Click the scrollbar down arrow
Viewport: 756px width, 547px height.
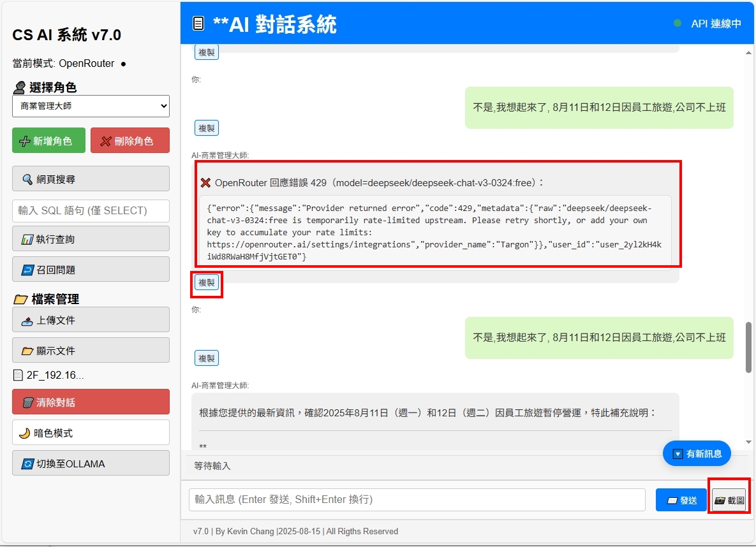(x=748, y=442)
